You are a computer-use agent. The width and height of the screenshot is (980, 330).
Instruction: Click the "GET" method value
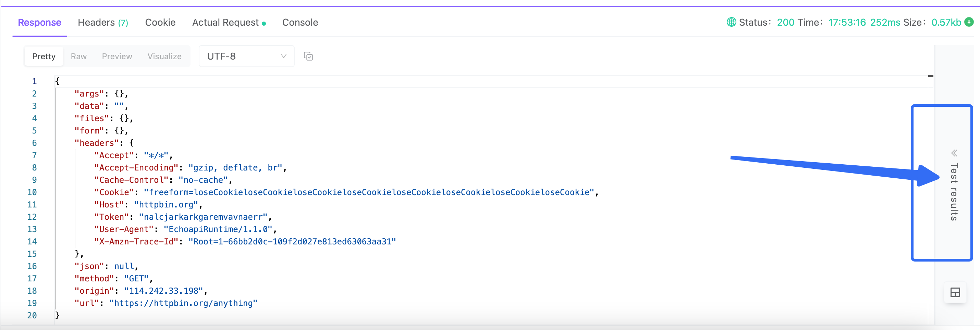point(136,279)
